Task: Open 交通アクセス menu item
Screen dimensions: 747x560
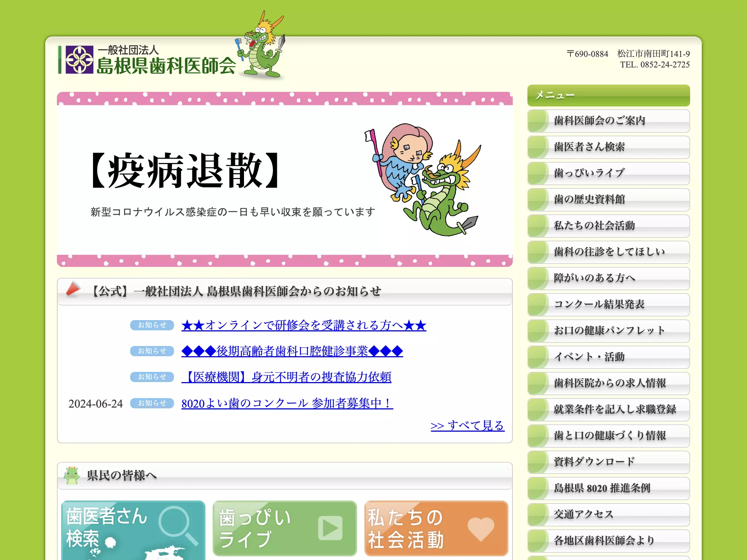Action: pos(608,514)
